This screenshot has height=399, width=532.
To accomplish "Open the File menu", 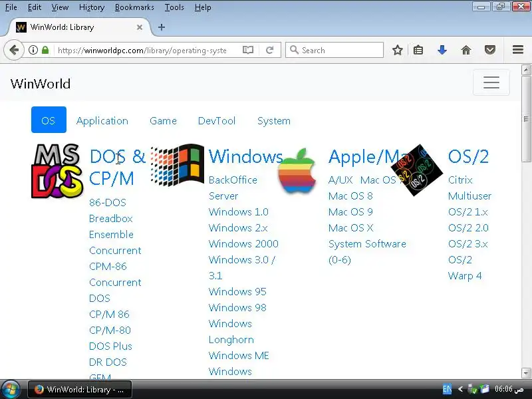I will click(11, 7).
